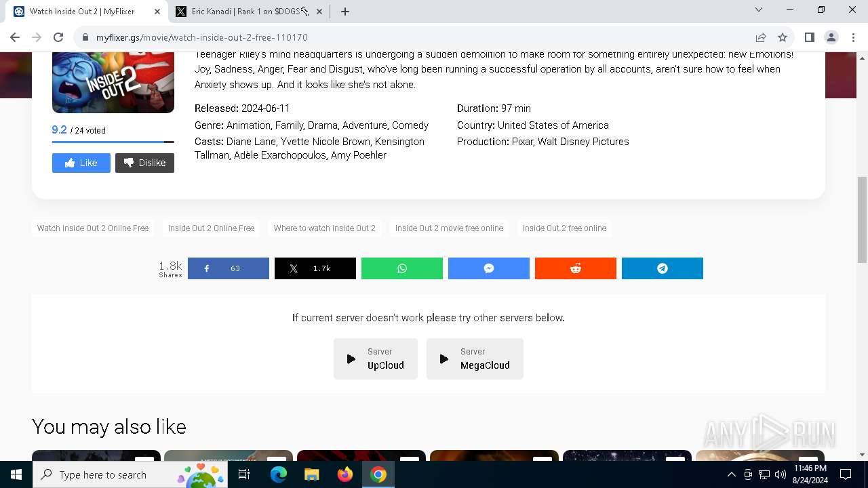This screenshot has height=488, width=868.
Task: Open cast member Amy Poehler
Action: click(359, 155)
